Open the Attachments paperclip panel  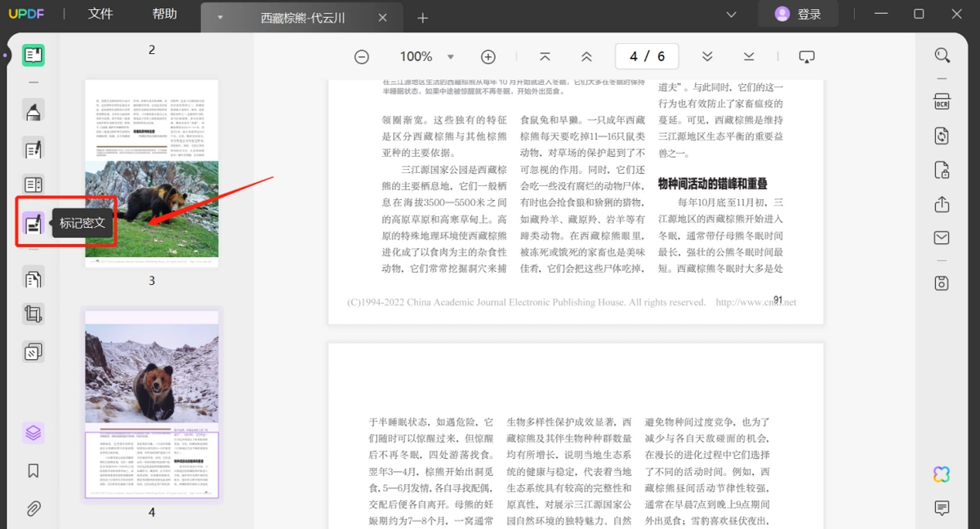(x=33, y=509)
